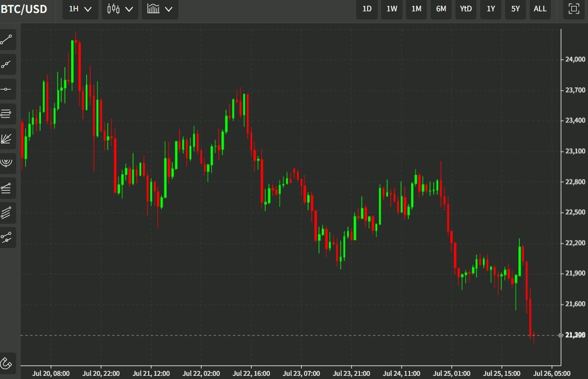Click the BTC/USD symbol title
Viewport: 588px width, 379px height.
(24, 9)
